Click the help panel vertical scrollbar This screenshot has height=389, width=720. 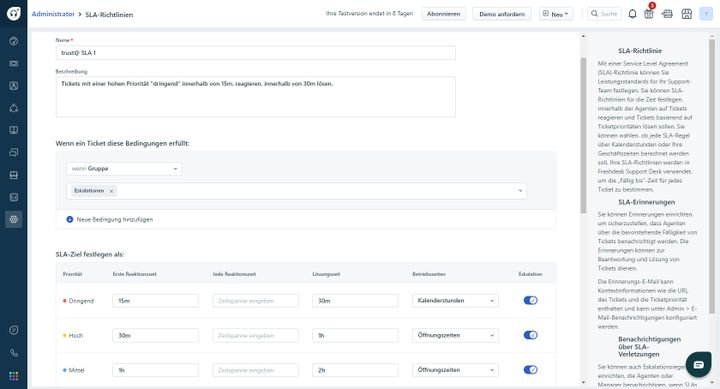point(712,177)
